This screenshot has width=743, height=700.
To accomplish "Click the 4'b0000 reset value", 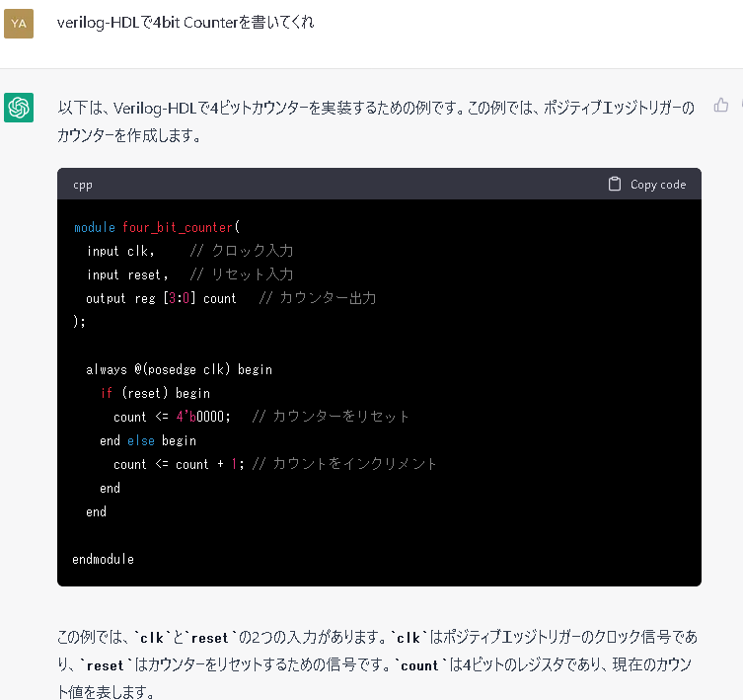I will [203, 417].
